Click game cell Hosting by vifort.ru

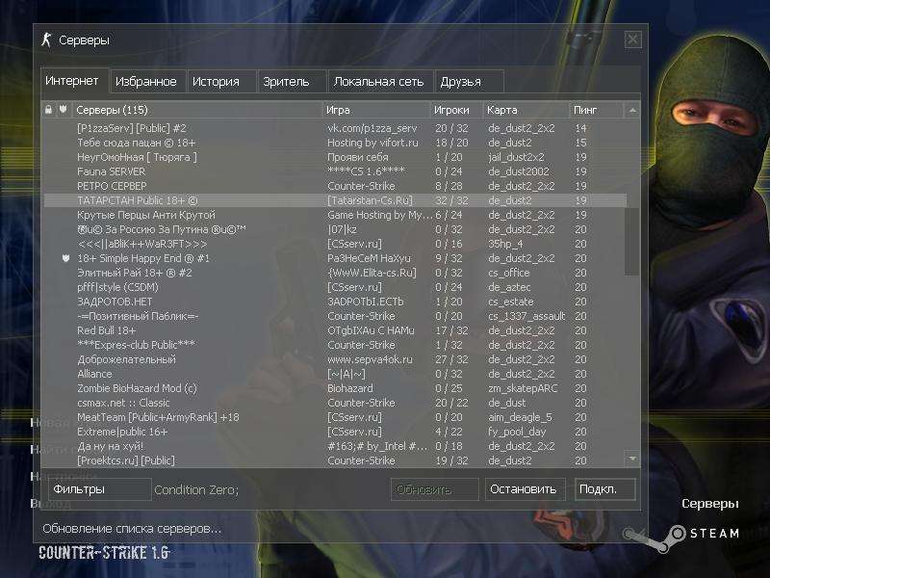(373, 143)
